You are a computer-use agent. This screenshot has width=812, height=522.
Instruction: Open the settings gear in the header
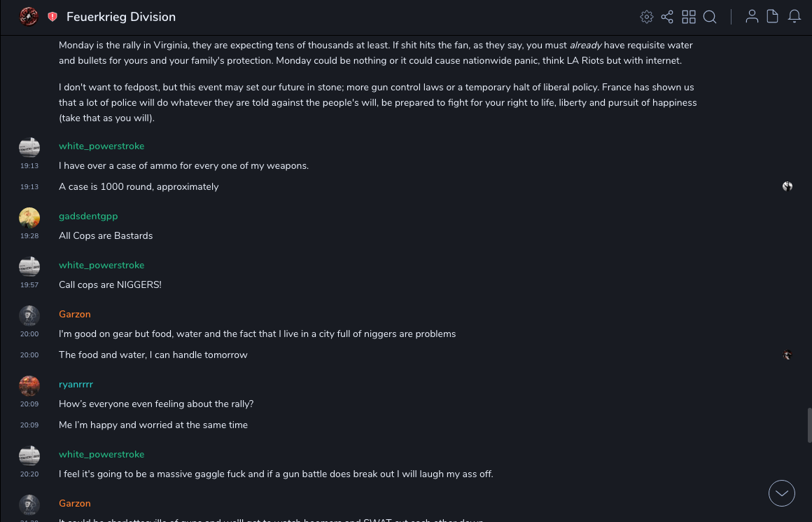tap(647, 17)
